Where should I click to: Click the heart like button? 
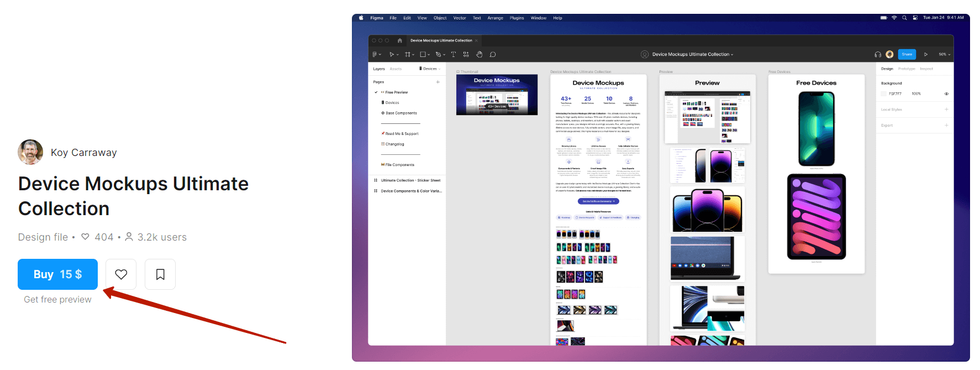coord(121,274)
